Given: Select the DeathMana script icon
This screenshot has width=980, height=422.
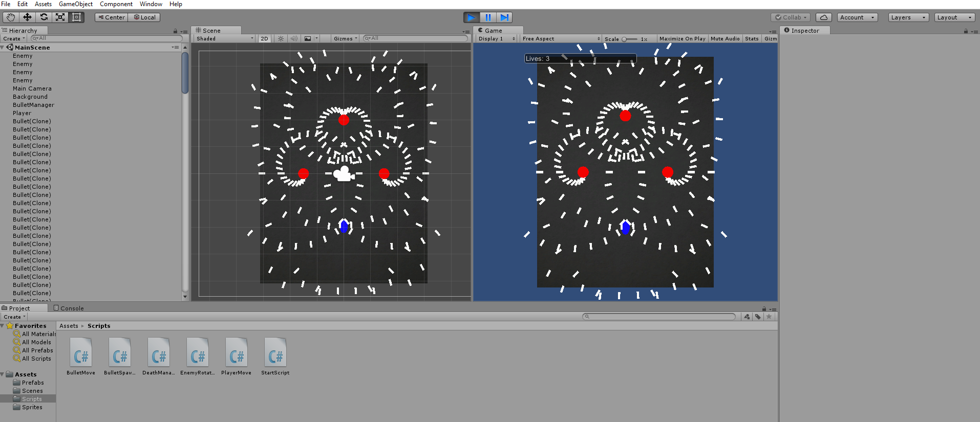Looking at the screenshot, I should pyautogui.click(x=159, y=352).
